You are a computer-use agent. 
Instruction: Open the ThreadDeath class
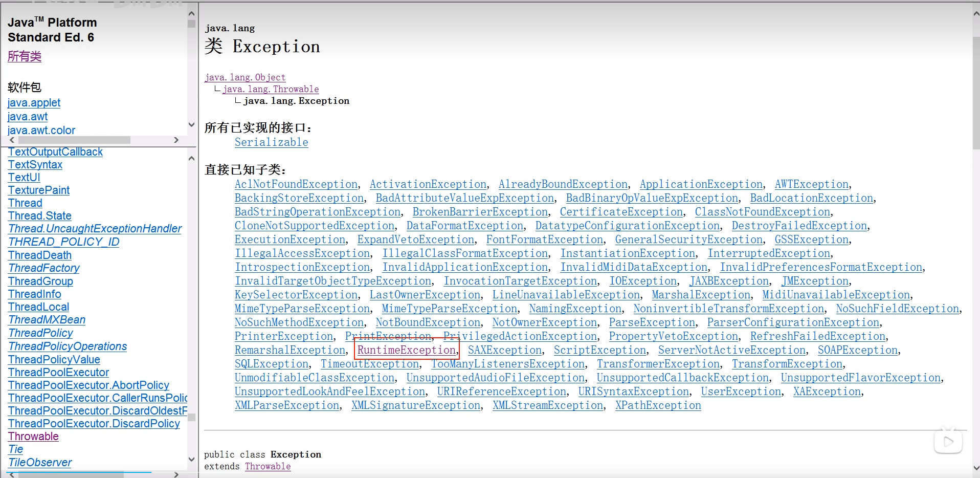pyautogui.click(x=40, y=255)
